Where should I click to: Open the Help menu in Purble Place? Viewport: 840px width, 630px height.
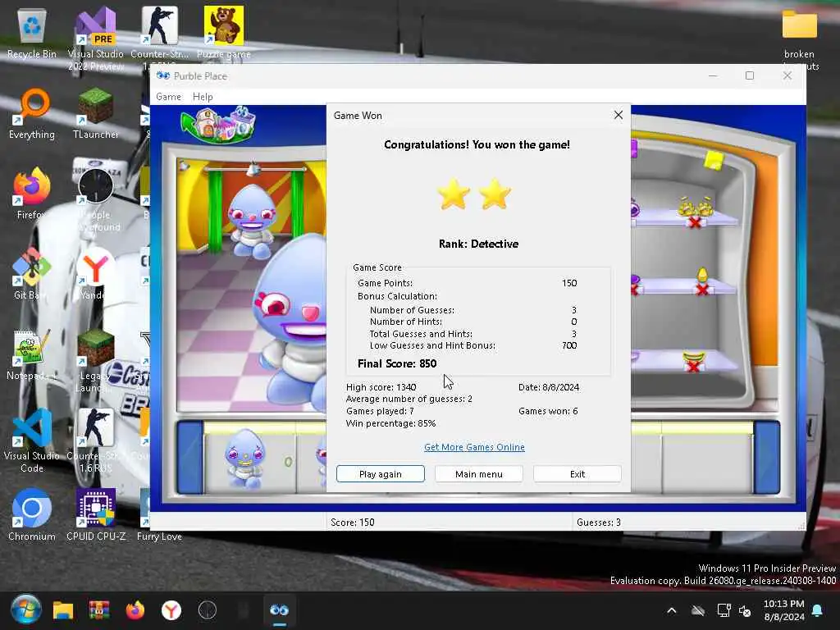(x=203, y=97)
